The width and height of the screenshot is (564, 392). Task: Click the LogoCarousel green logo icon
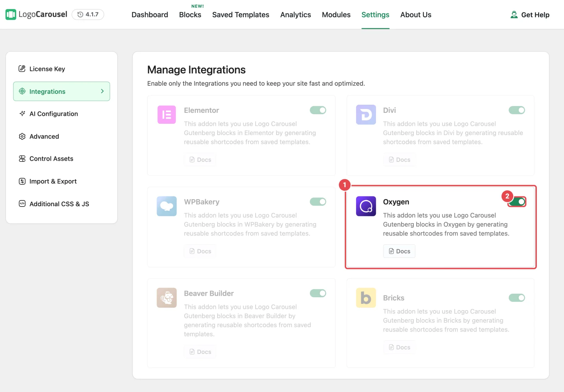point(11,14)
